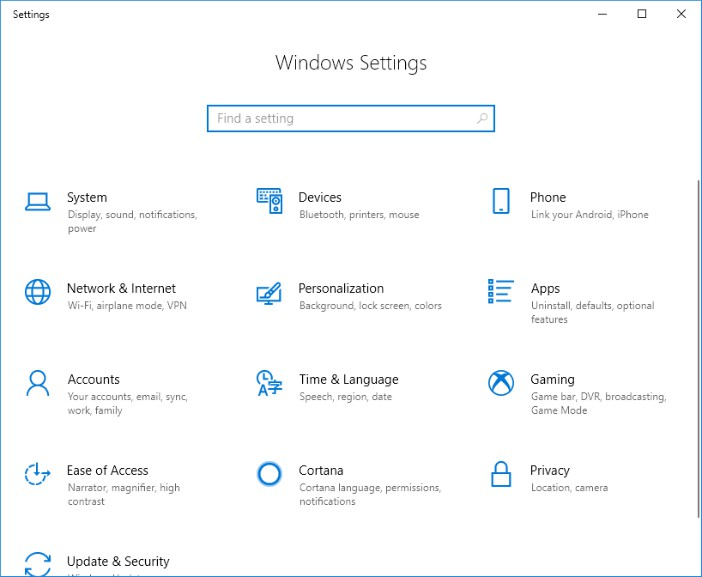The height and width of the screenshot is (577, 702).
Task: Open the Privacy category label
Action: 550,470
